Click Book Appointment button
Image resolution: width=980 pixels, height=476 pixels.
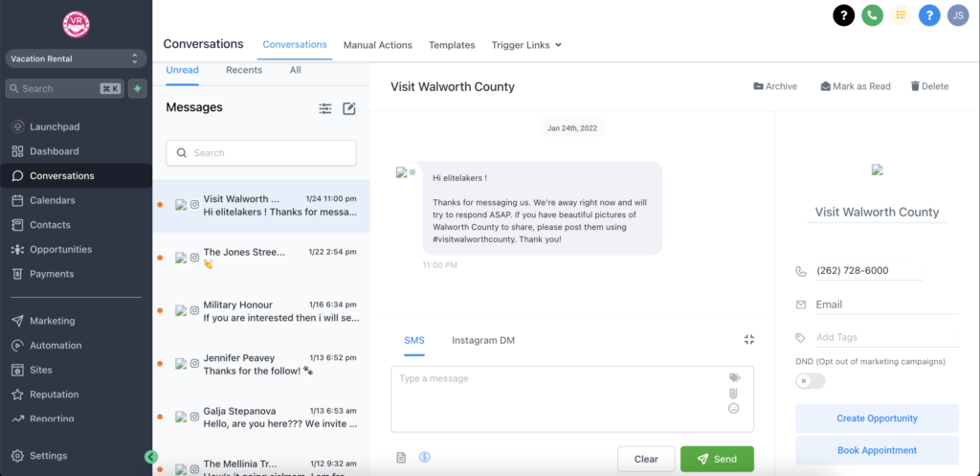pyautogui.click(x=877, y=450)
